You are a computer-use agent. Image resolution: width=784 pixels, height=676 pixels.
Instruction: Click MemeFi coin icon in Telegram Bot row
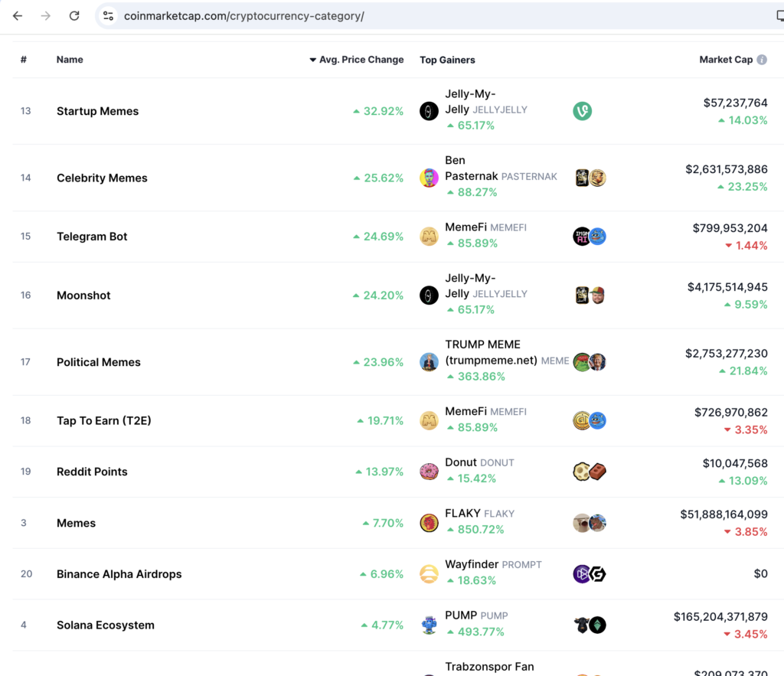[429, 236]
